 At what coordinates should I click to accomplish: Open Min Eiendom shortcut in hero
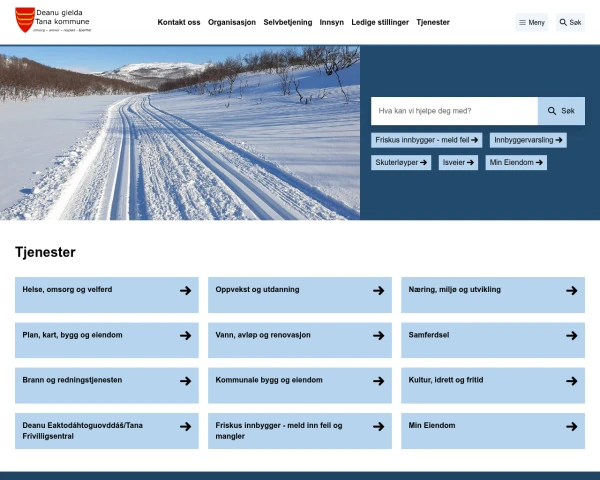pyautogui.click(x=516, y=162)
